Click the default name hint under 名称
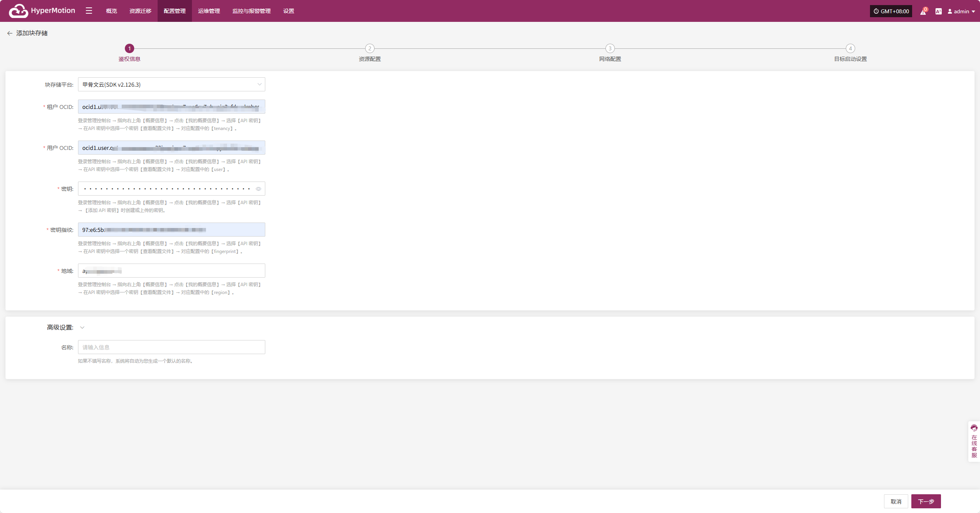980x513 pixels. tap(136, 361)
